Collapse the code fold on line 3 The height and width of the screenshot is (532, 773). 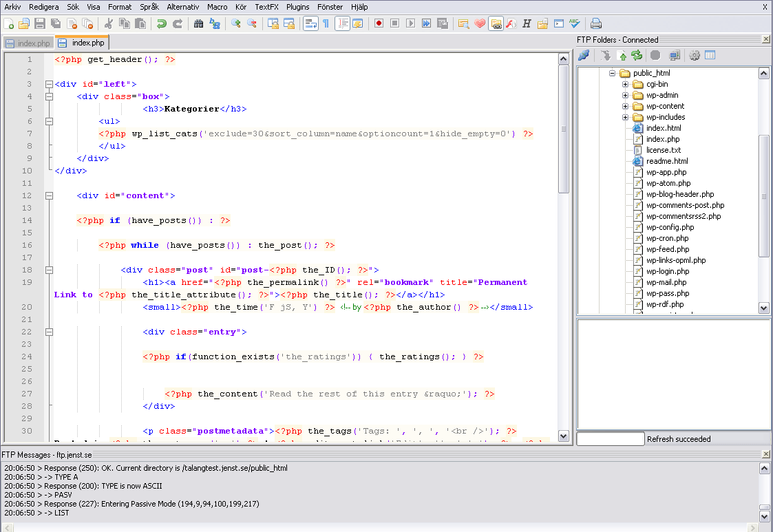tap(48, 83)
